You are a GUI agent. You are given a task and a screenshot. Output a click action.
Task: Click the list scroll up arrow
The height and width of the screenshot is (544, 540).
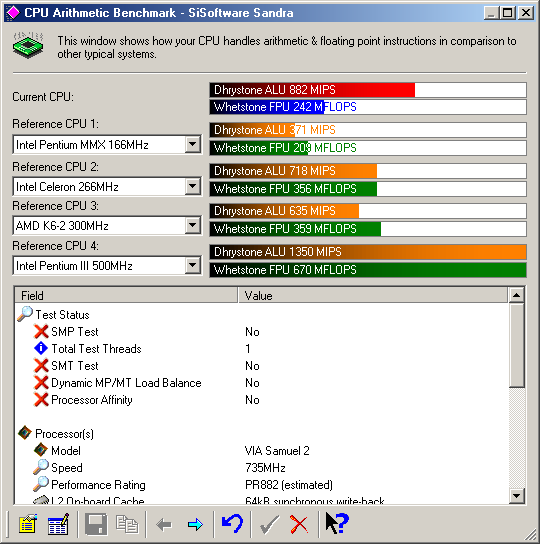pyautogui.click(x=516, y=295)
